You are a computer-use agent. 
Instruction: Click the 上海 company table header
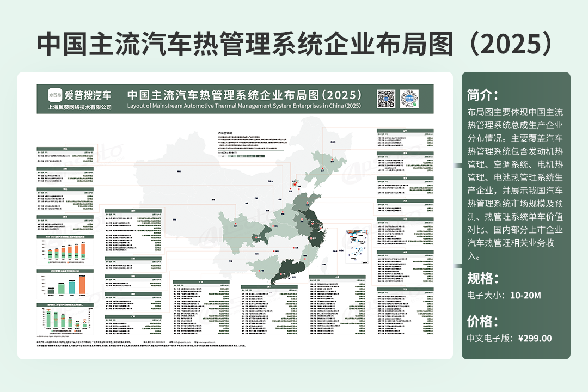tap(338, 277)
